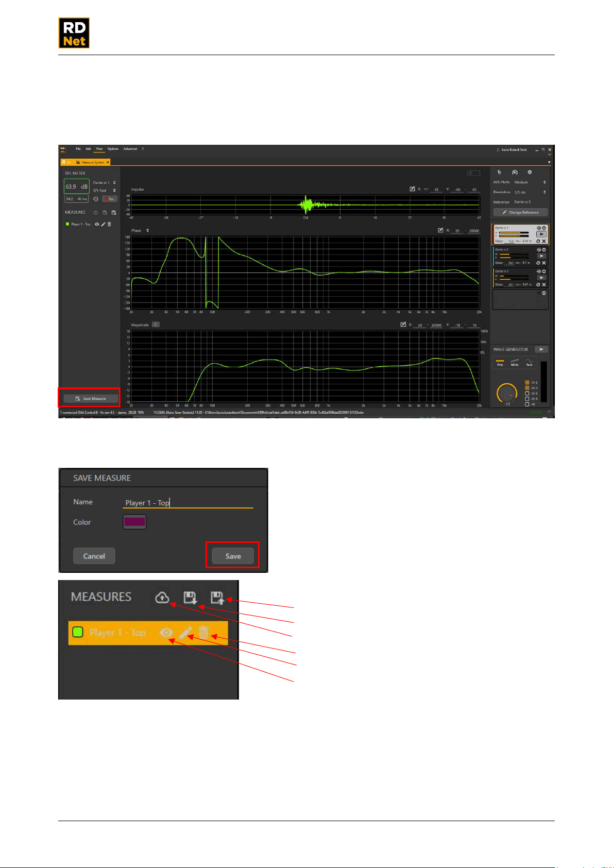Screen dimensions: 614x868
Task: Click the Save Measure button in app window
Action: pyautogui.click(x=91, y=399)
